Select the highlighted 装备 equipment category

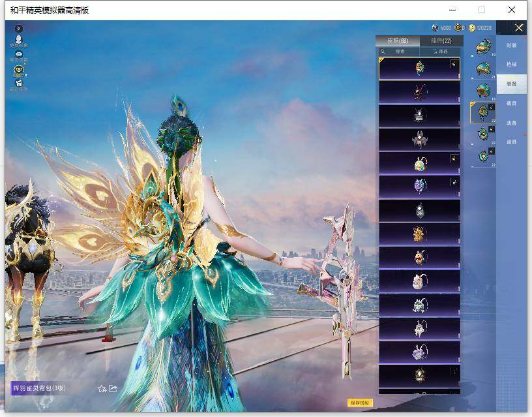(511, 84)
